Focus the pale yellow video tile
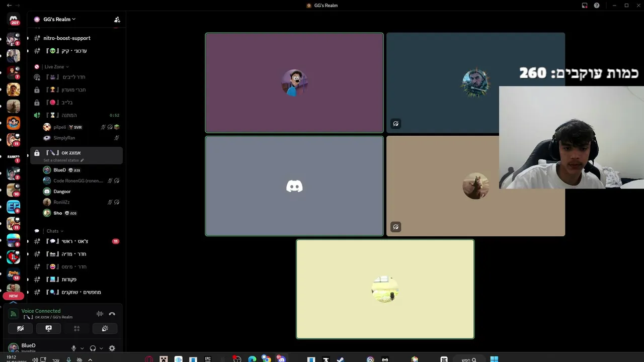The width and height of the screenshot is (644, 362). 385,289
